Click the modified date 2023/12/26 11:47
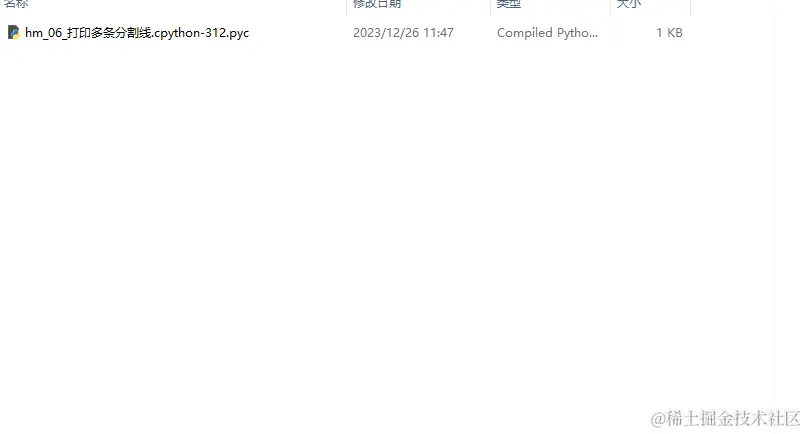The height and width of the screenshot is (434, 807). pyautogui.click(x=403, y=33)
